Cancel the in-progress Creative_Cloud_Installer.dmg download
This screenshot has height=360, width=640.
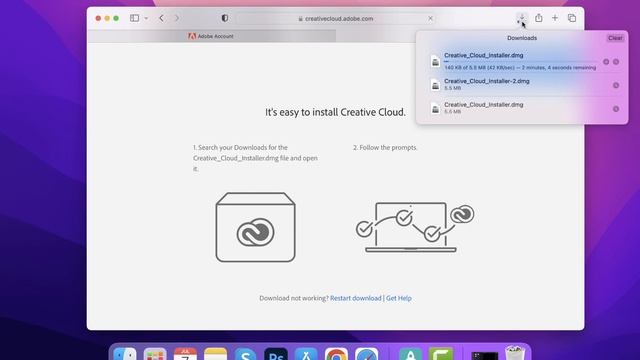click(x=606, y=62)
